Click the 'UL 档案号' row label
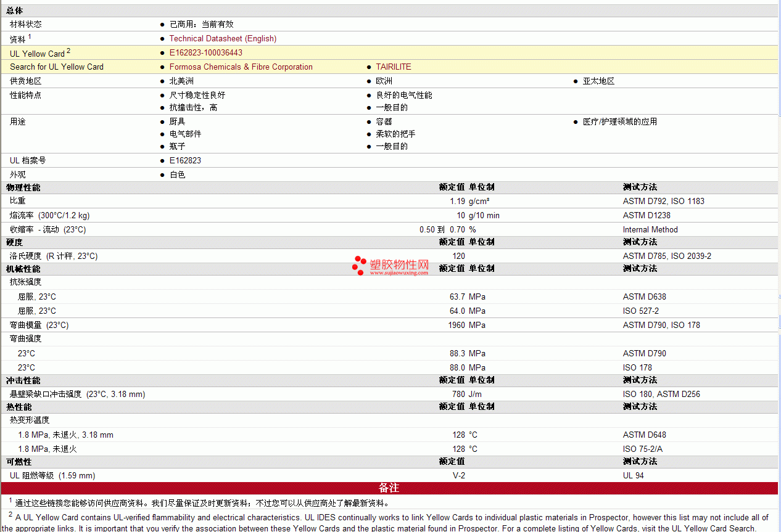Viewport: 781px width, 532px height. [28, 160]
